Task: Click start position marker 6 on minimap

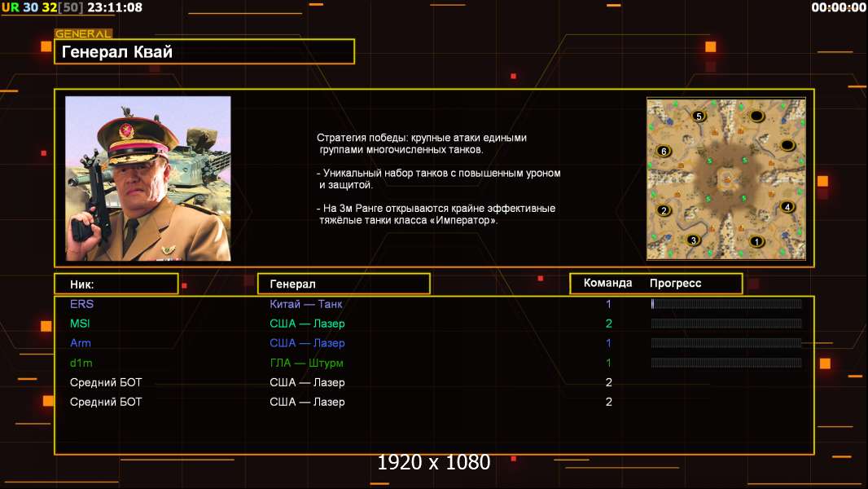Action: pos(664,152)
